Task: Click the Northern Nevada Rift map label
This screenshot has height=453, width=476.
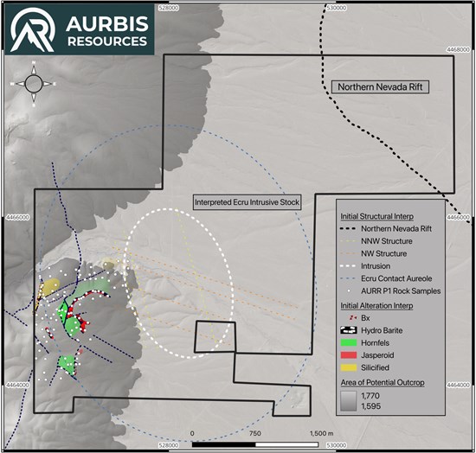Action: coord(380,87)
